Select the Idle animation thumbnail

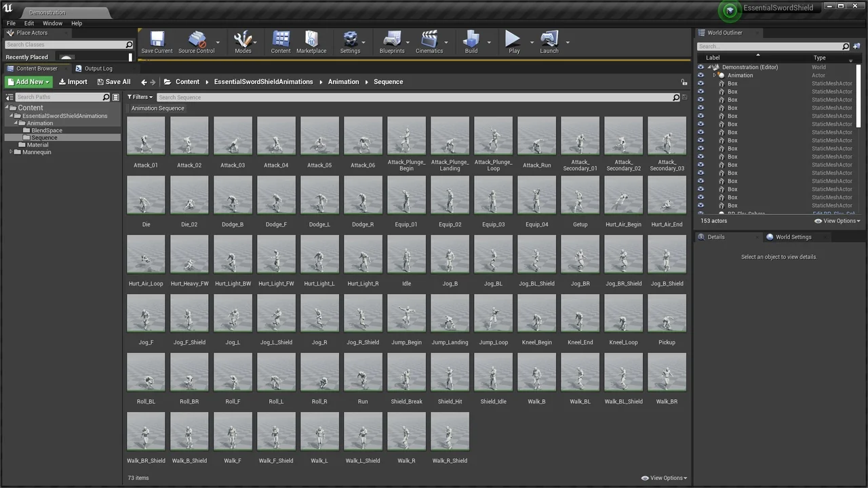[406, 254]
